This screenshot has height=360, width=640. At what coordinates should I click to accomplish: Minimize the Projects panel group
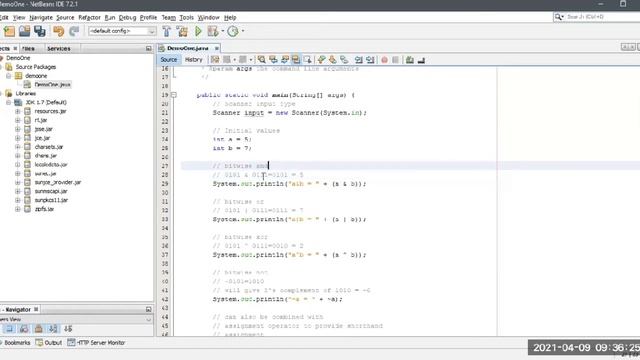pyautogui.click(x=149, y=49)
